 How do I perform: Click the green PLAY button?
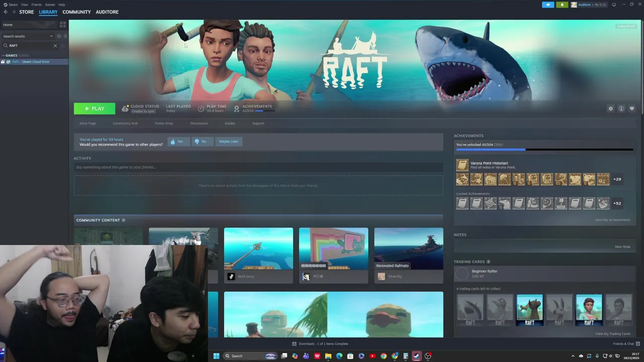click(x=95, y=109)
